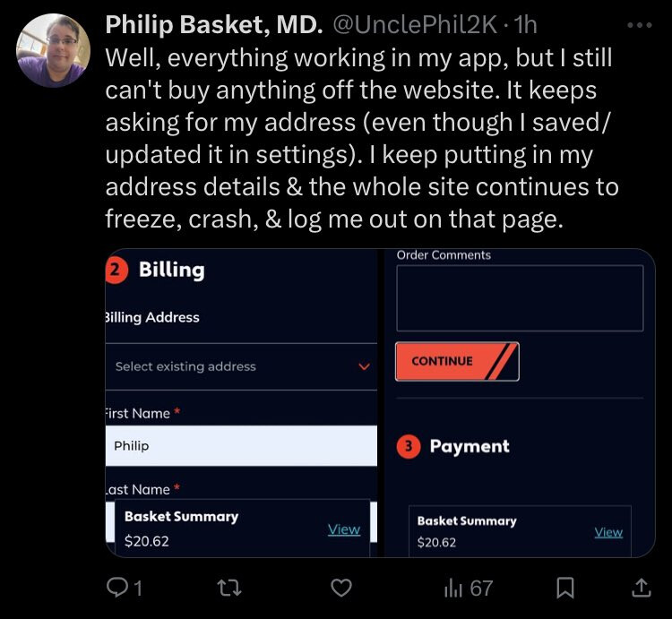The height and width of the screenshot is (619, 672).
Task: Open View link in right Basket Summary
Action: (608, 532)
